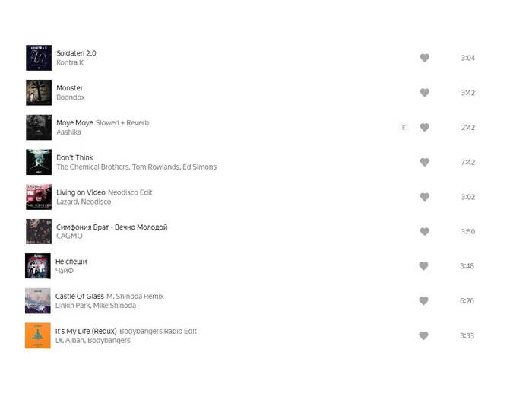Open Soldaten 2.0 album cover
Viewport: 532px width, 419px height.
pos(39,58)
